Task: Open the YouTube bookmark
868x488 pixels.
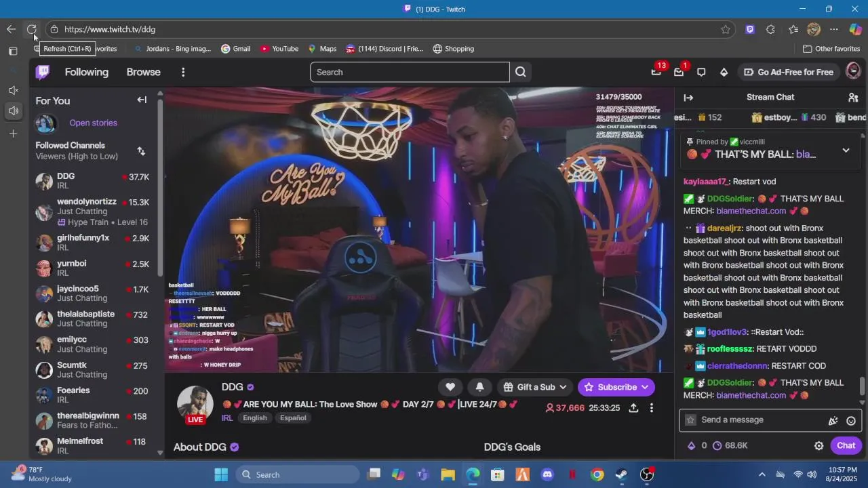Action: point(279,49)
